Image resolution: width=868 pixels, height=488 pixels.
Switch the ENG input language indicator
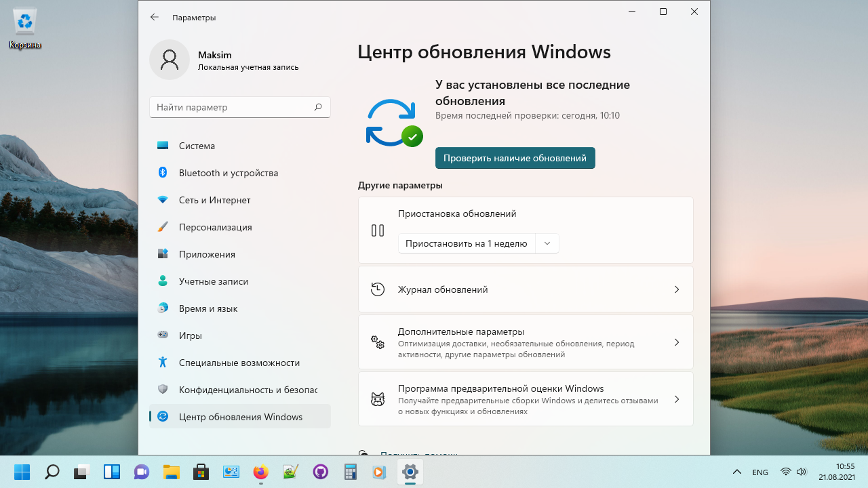click(x=760, y=472)
